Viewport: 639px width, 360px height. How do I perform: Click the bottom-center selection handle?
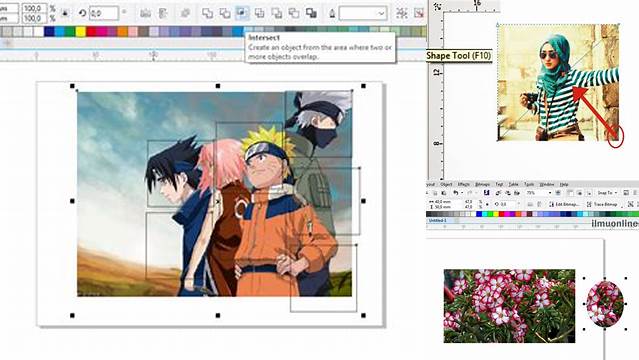click(218, 316)
